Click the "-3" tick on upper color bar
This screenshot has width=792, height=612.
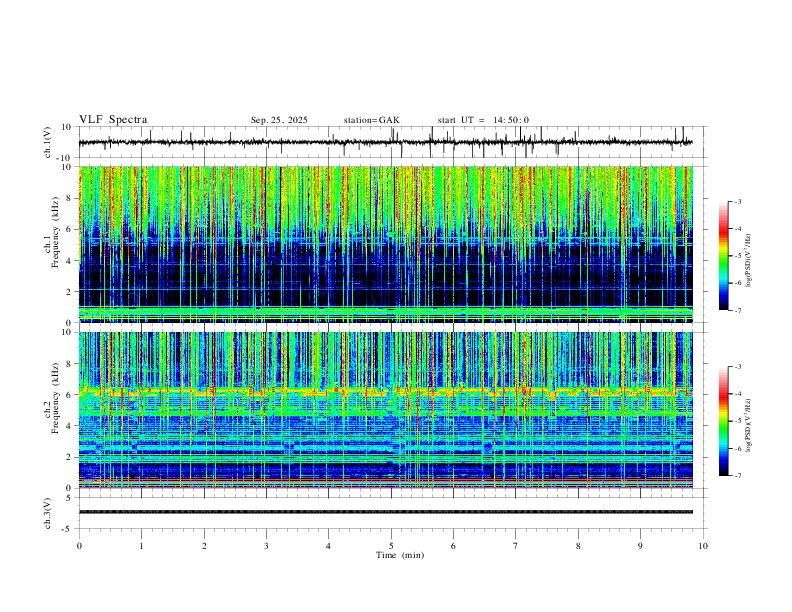pyautogui.click(x=738, y=201)
